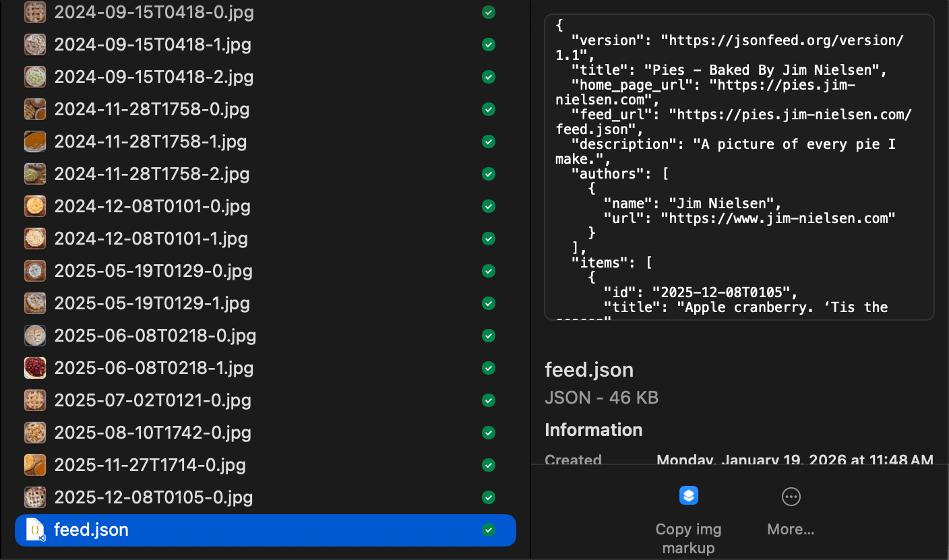Click the Copy img markup icon
949x560 pixels.
click(x=688, y=496)
